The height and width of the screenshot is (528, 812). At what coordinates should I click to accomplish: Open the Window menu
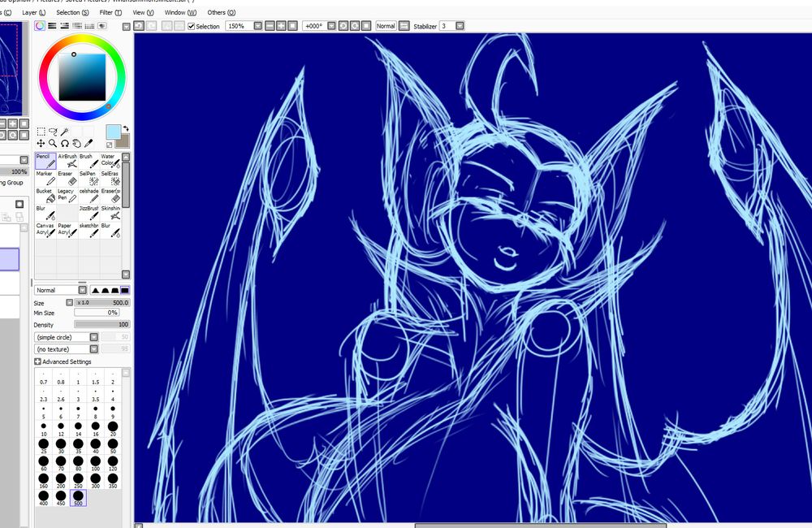click(180, 12)
